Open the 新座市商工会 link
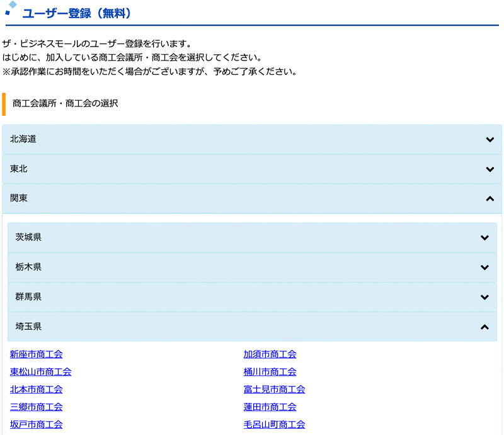The height and width of the screenshot is (435, 504). click(x=37, y=354)
